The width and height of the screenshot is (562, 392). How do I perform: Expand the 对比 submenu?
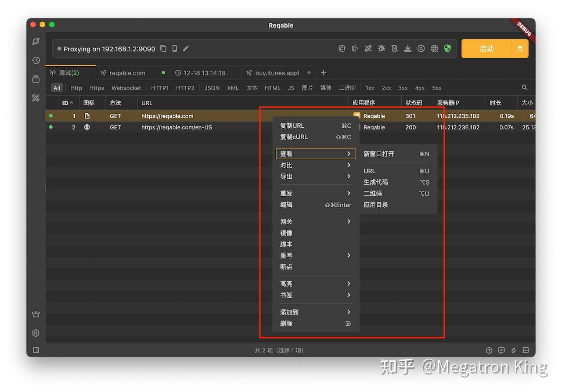tap(316, 165)
